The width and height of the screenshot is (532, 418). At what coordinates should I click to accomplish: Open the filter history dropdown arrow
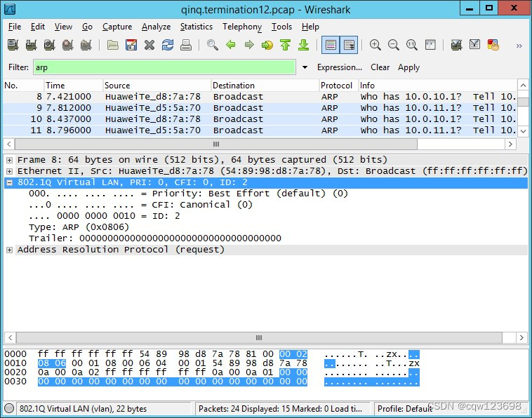[x=305, y=67]
